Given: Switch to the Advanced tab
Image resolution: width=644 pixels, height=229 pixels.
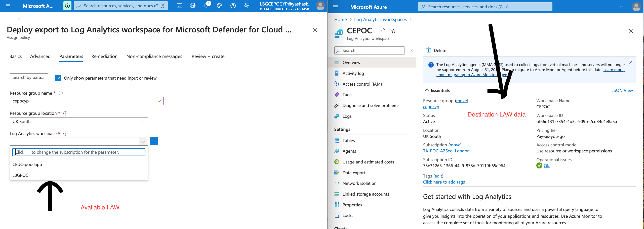Looking at the screenshot, I should point(40,56).
